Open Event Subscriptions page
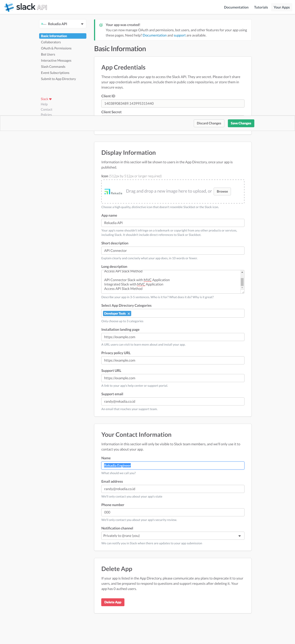Image resolution: width=295 pixels, height=644 pixels. tap(55, 73)
